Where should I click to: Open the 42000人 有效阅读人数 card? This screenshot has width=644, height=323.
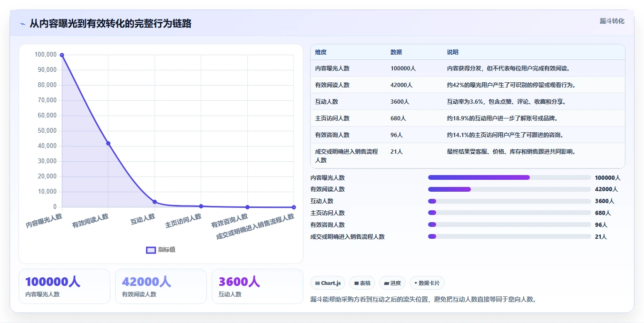161,286
